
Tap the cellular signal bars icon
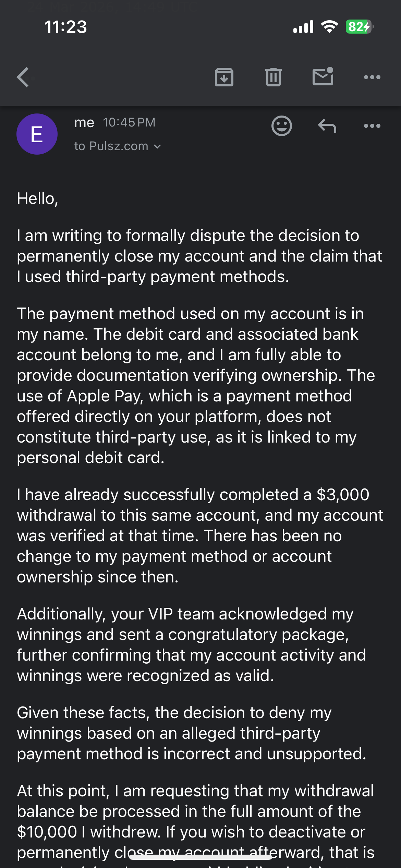point(303,27)
